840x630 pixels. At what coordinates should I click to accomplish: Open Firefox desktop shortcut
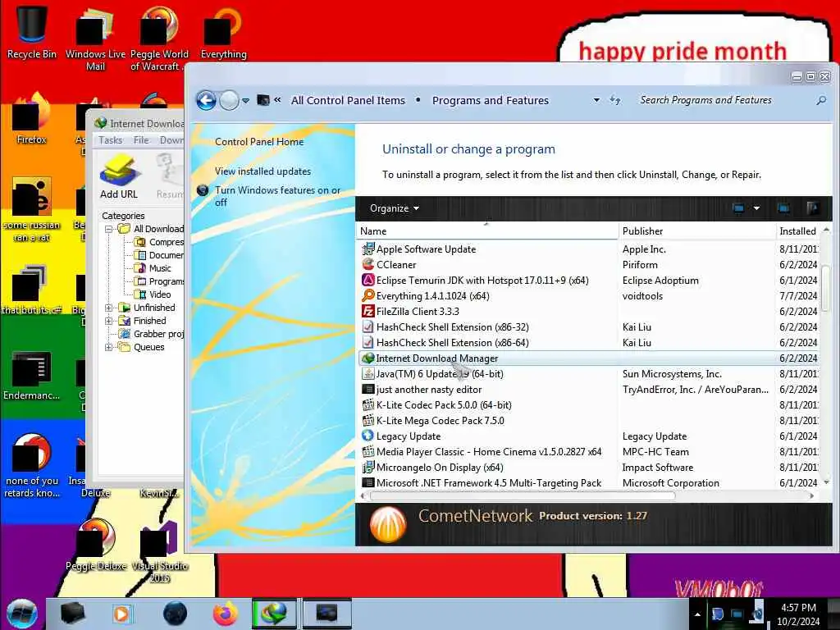(32, 119)
